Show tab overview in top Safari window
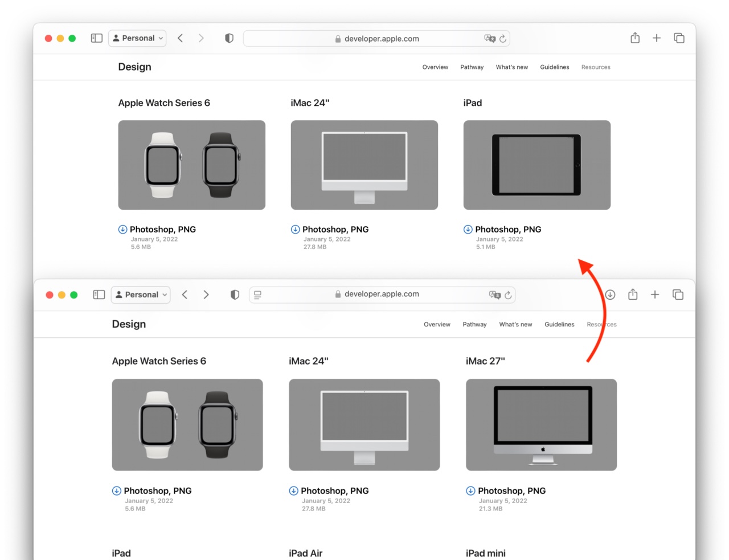 tap(679, 38)
